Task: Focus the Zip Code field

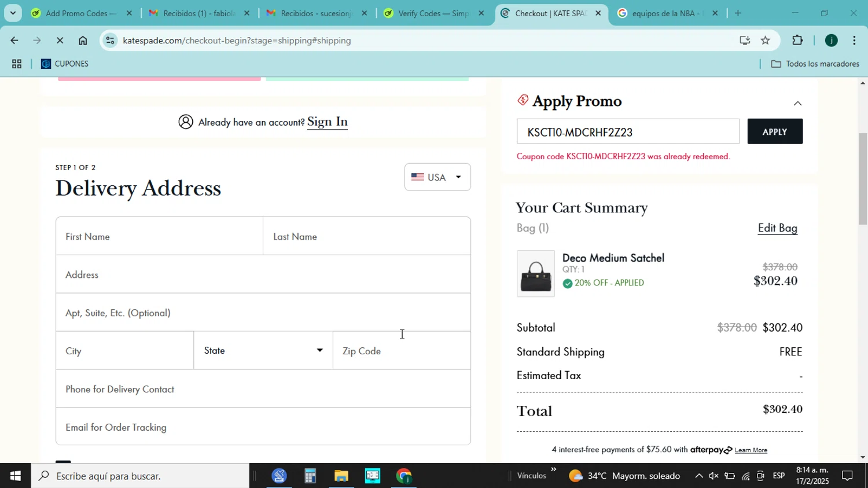Action: 402,351
